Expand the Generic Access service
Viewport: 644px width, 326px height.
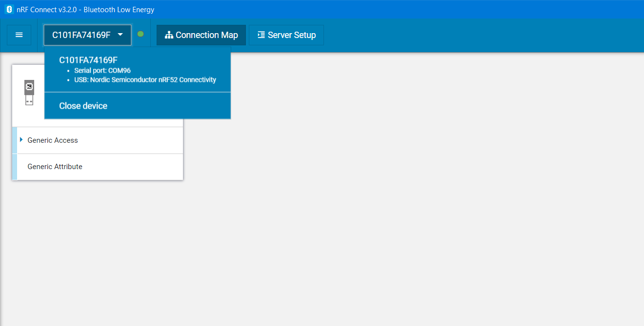pos(21,140)
